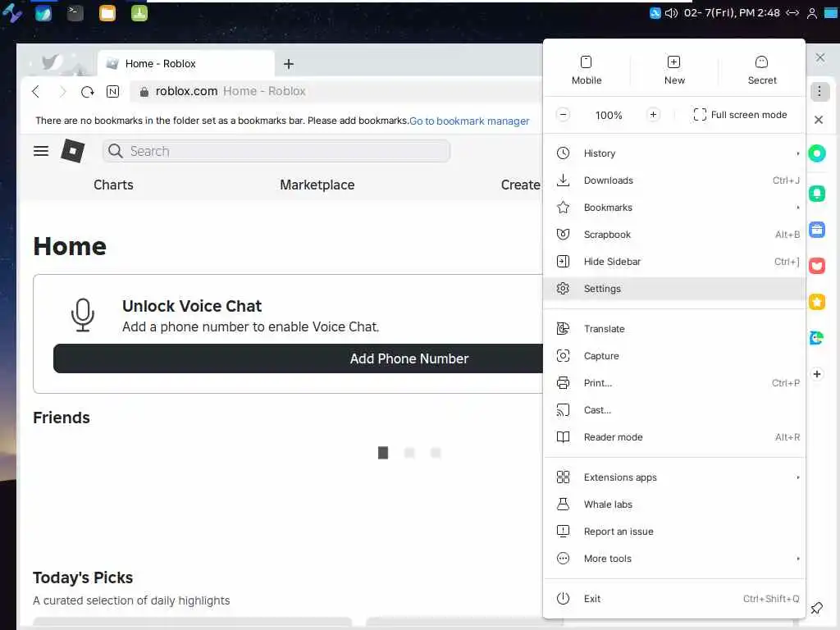Select the Home - Roblox tab
840x630 pixels.
click(186, 64)
